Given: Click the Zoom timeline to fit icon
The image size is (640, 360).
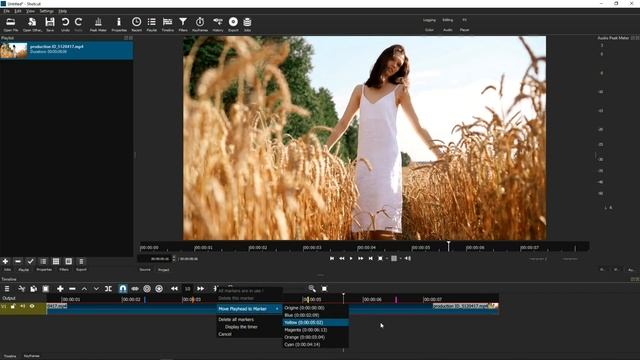Looking at the screenshot, I should 324,289.
